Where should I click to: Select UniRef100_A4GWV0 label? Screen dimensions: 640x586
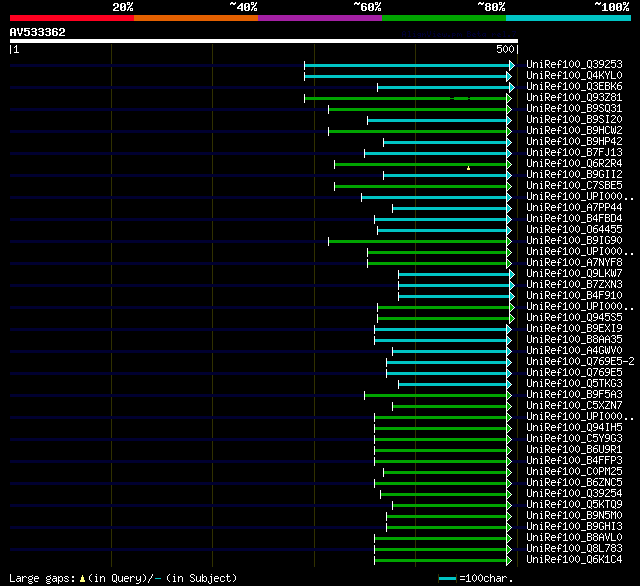(x=574, y=351)
